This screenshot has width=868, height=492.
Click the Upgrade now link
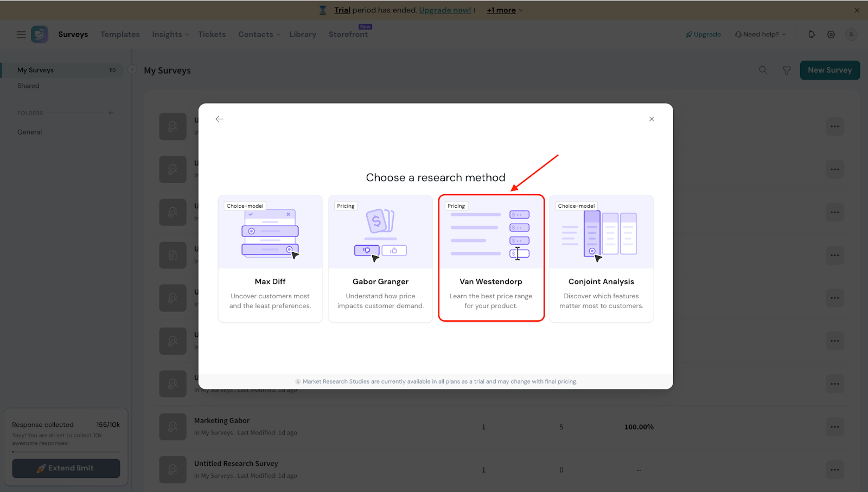[445, 10]
